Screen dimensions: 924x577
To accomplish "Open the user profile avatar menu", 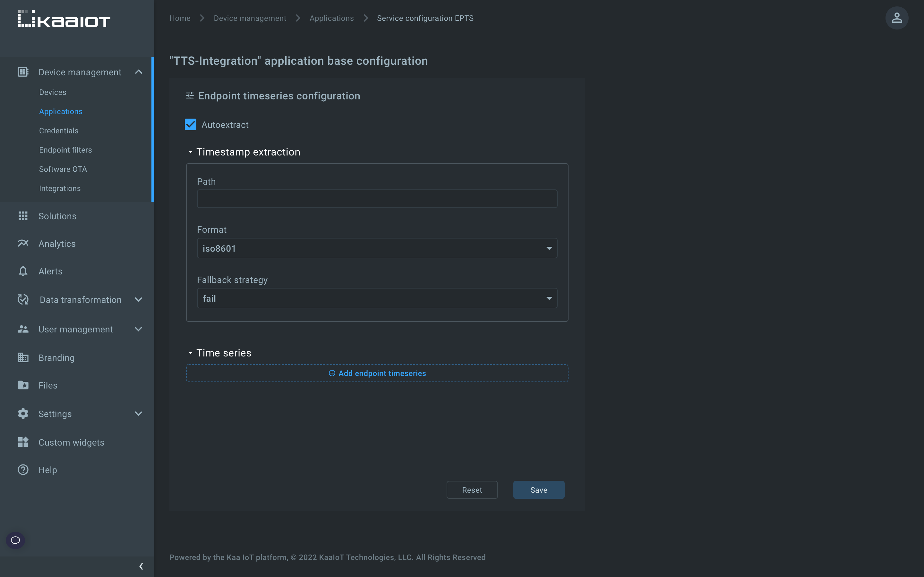I will click(896, 18).
